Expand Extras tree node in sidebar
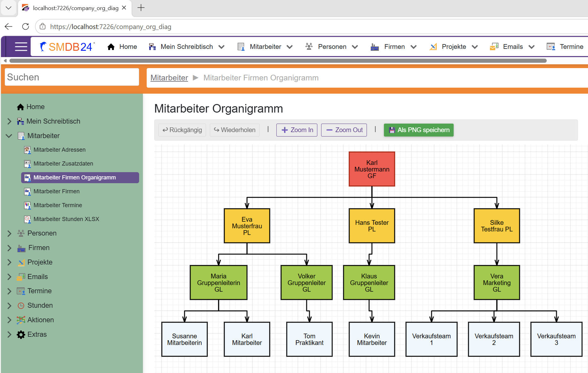The width and height of the screenshot is (588, 373). tap(9, 335)
